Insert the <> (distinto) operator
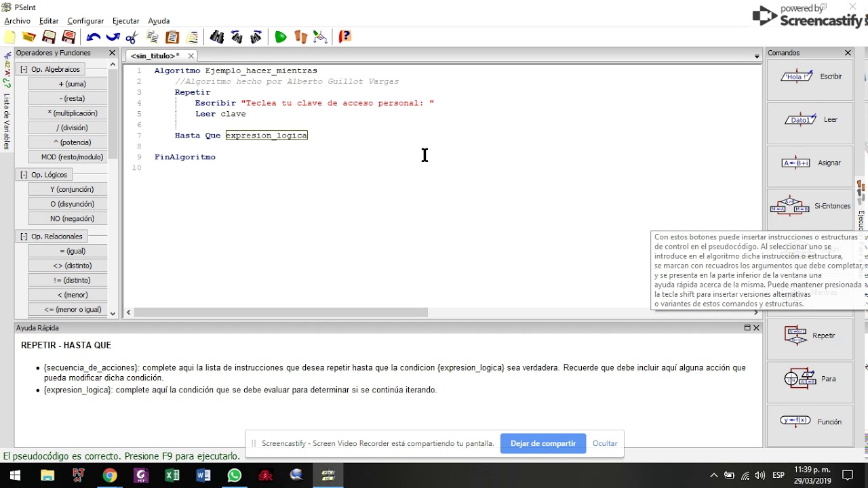 [x=68, y=266]
